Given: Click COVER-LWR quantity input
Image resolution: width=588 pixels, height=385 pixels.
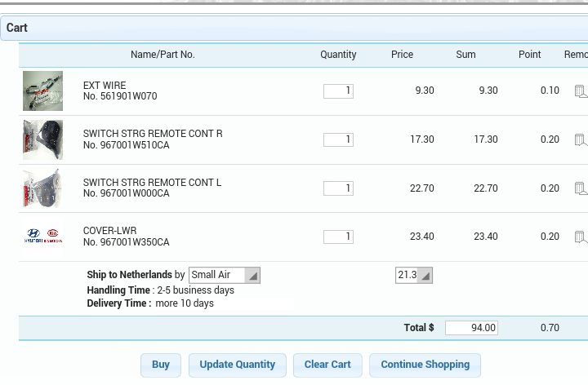Looking at the screenshot, I should point(338,237).
